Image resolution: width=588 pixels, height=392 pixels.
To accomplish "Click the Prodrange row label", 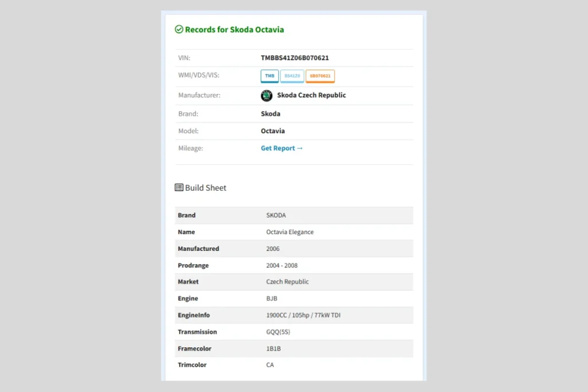I will 193,265.
